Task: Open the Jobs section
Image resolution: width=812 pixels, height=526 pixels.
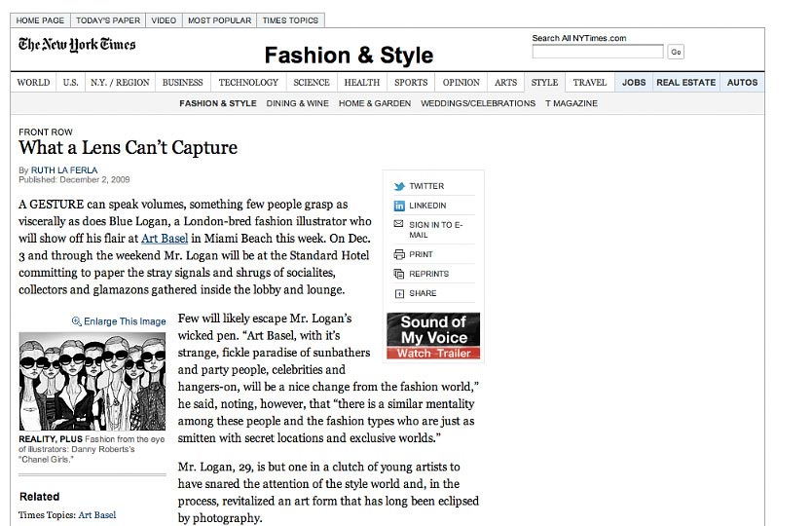Action: pos(634,83)
